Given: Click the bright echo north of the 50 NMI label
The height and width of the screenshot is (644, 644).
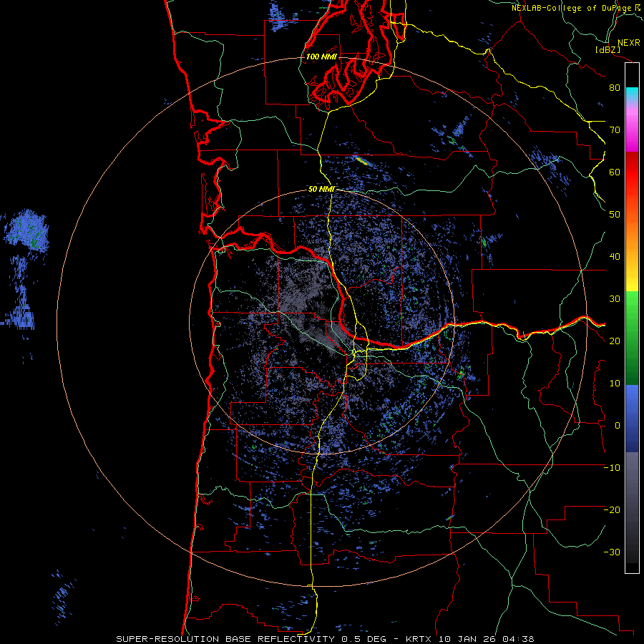Looking at the screenshot, I should coord(361,160).
